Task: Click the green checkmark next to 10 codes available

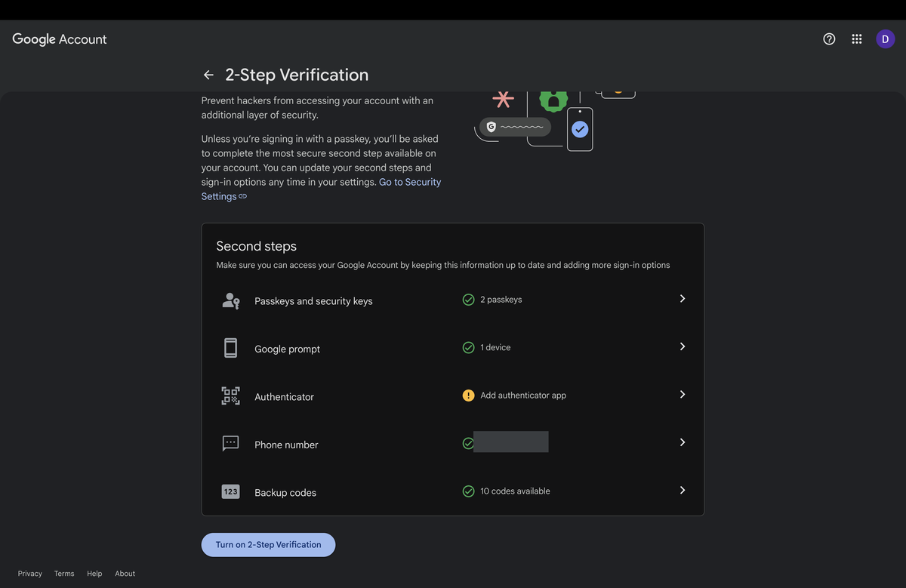Action: click(468, 491)
